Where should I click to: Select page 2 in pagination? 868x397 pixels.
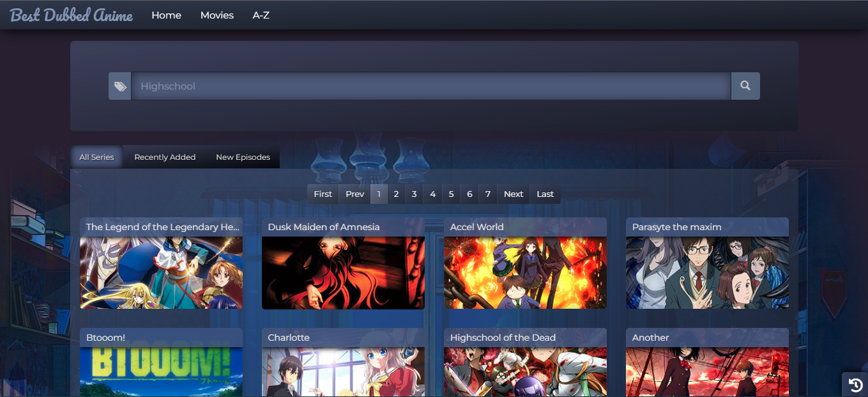point(396,194)
